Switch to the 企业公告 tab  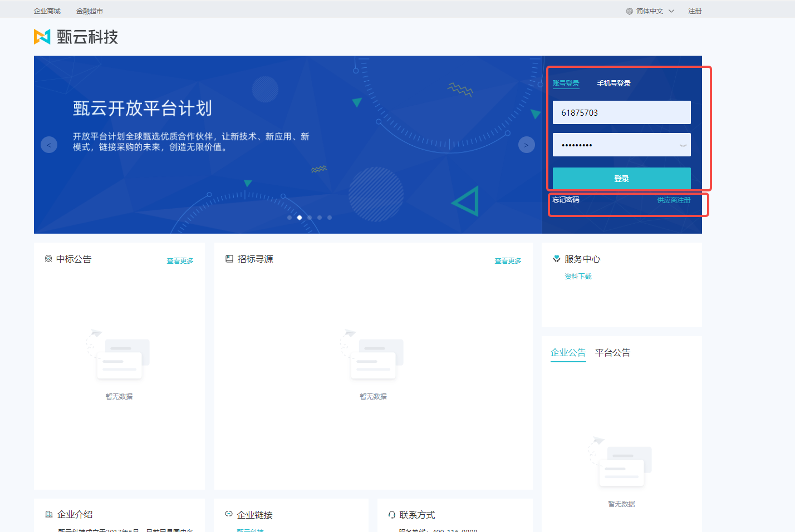[568, 353]
